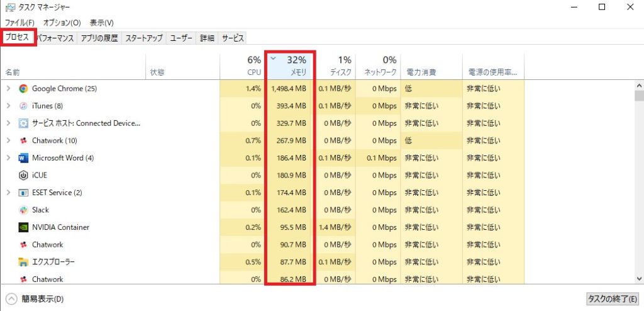This screenshot has height=311, width=644.
Task: Click the 162.4 MB memory value
Action: 292,210
